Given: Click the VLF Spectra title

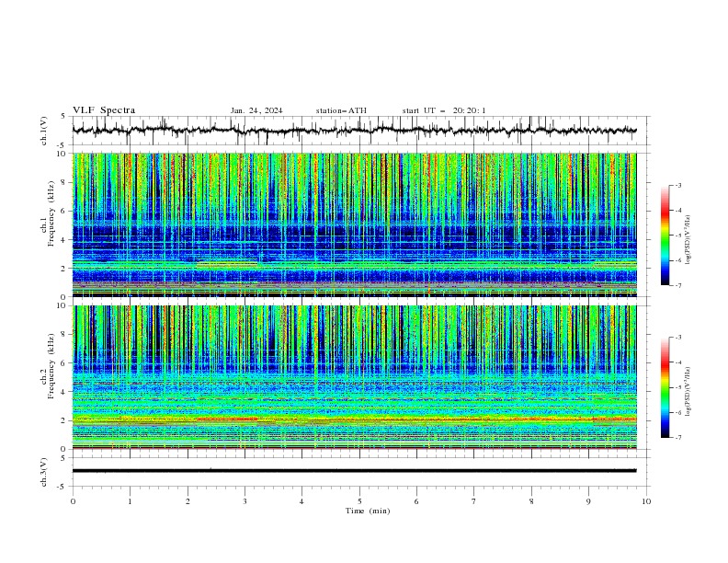Looking at the screenshot, I should coord(104,110).
